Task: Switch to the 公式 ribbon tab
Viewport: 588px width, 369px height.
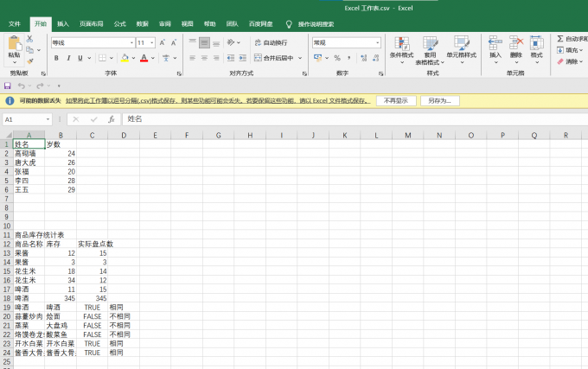Action: coord(120,24)
